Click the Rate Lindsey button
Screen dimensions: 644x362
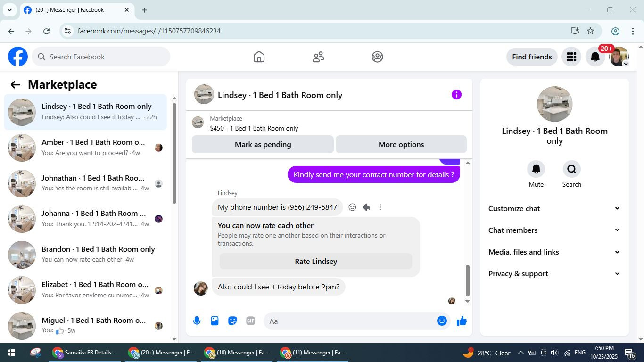point(316,261)
